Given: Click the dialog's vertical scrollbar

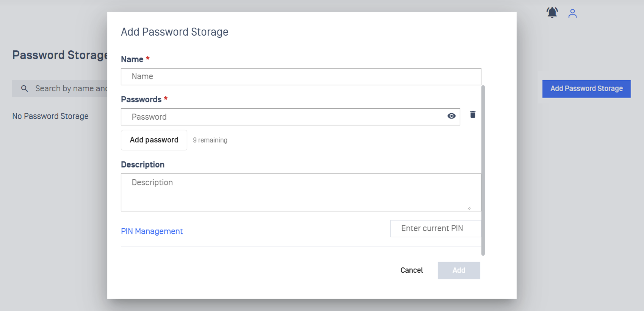Looking at the screenshot, I should [x=483, y=170].
